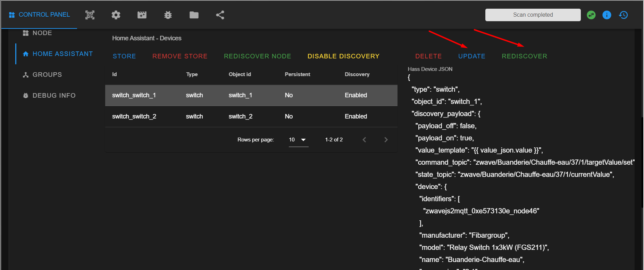The image size is (644, 270).
Task: Open the Control Panel tab
Action: coord(39,15)
